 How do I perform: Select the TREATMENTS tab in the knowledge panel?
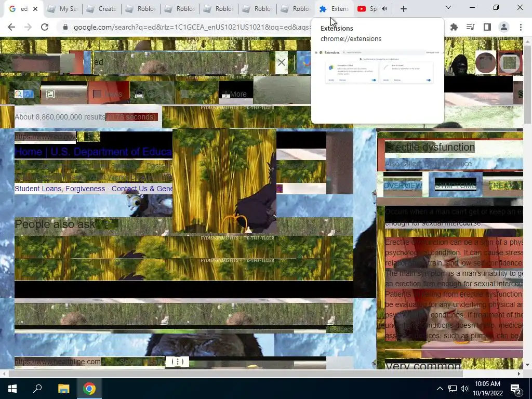coord(506,185)
